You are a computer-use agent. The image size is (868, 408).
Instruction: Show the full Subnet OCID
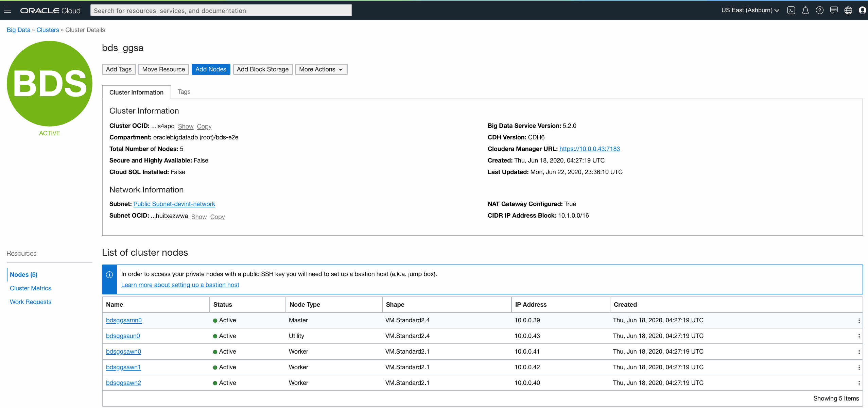(199, 217)
